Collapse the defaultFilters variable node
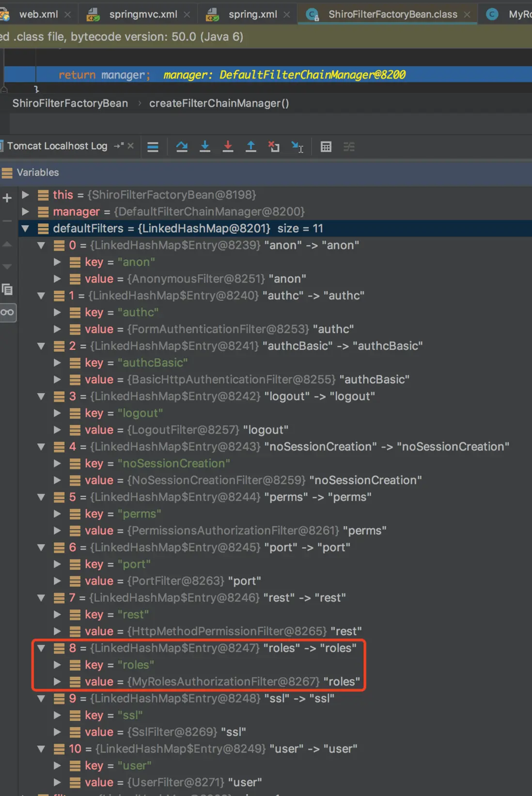The height and width of the screenshot is (796, 532). [25, 228]
